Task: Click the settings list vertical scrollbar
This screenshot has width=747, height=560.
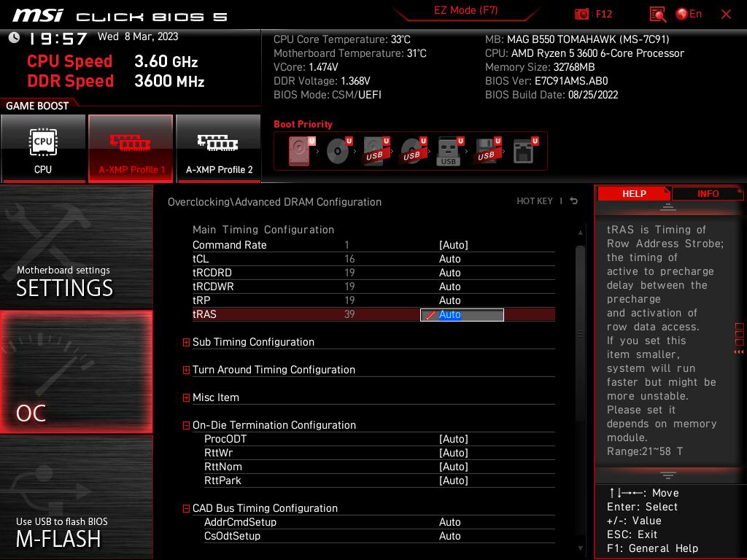Action: [x=580, y=333]
